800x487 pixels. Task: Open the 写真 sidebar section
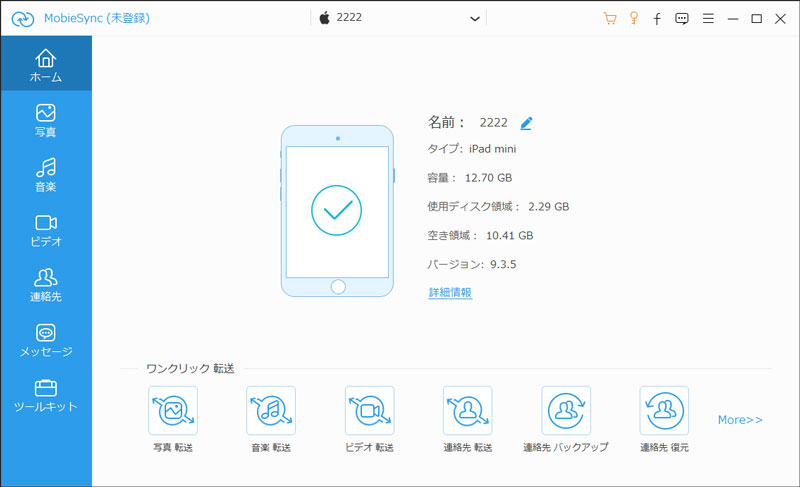46,120
